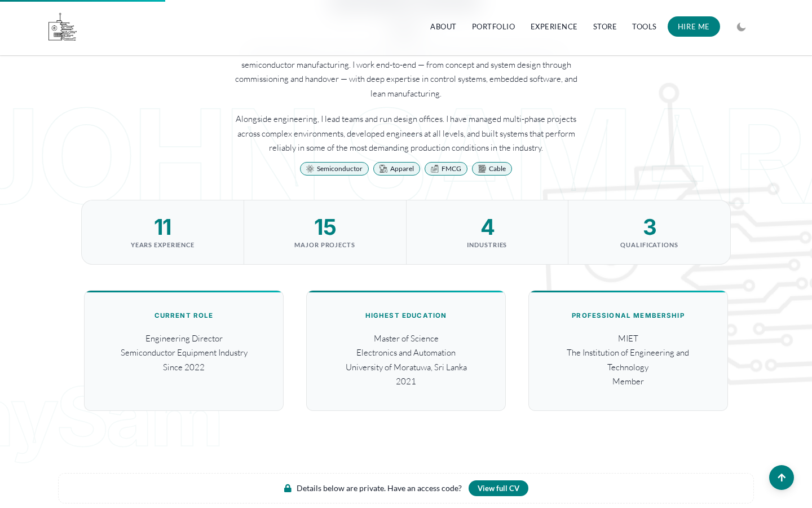Click the 'Engineering Director' text

coord(184,339)
